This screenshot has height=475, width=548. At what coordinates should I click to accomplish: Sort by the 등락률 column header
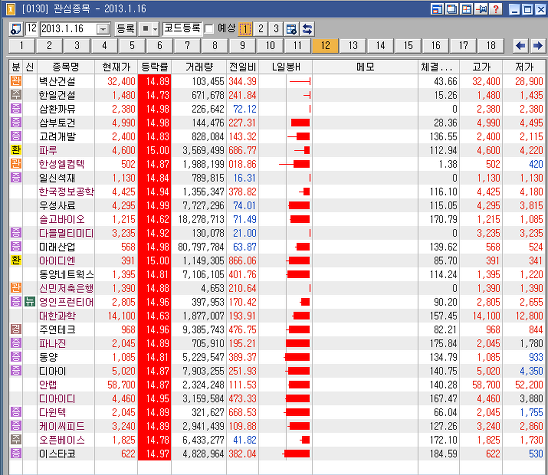[x=154, y=67]
